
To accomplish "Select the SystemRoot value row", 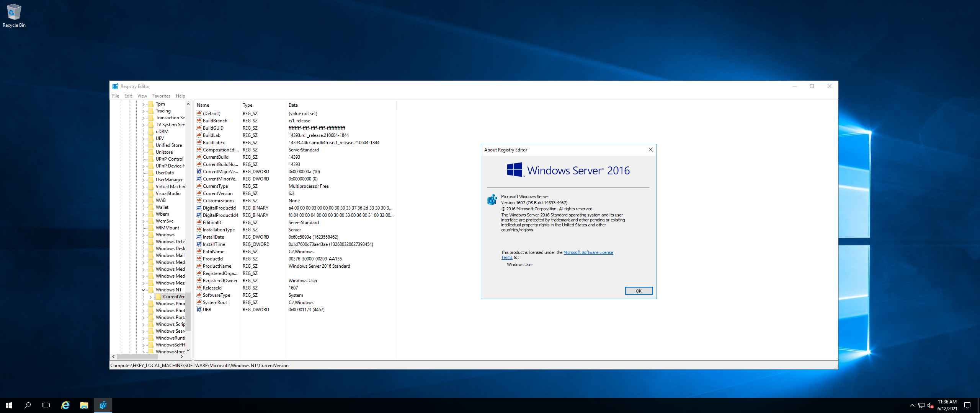I will point(295,302).
